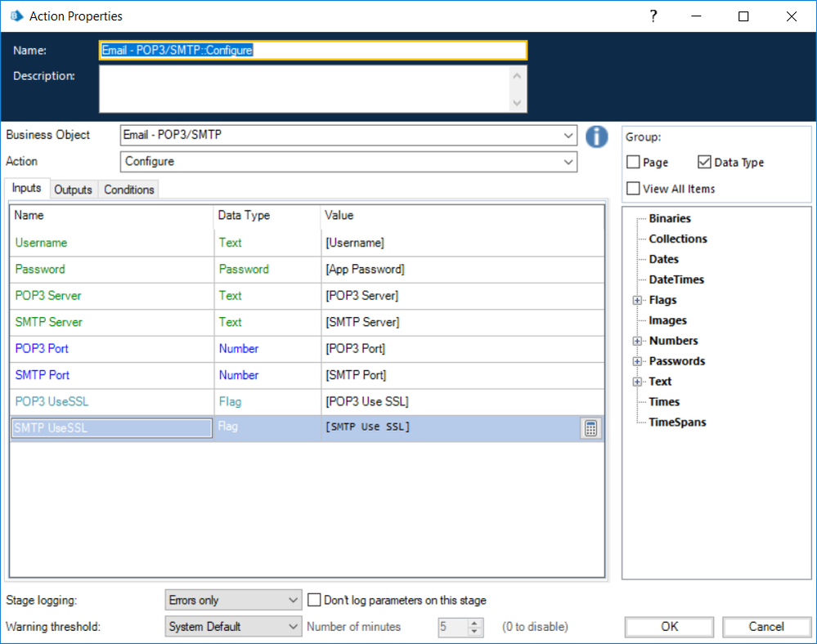Screen dimensions: 817x644
Task: Switch to the Inputs tab
Action: click(26, 188)
